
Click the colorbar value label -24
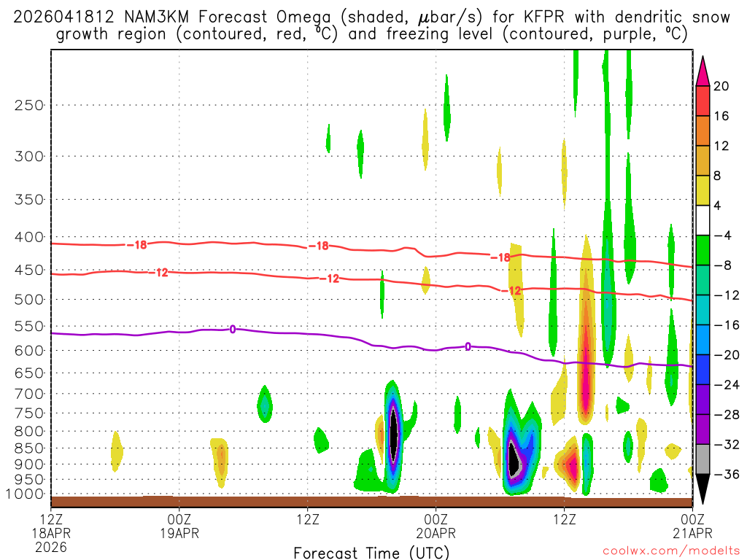[x=727, y=385]
